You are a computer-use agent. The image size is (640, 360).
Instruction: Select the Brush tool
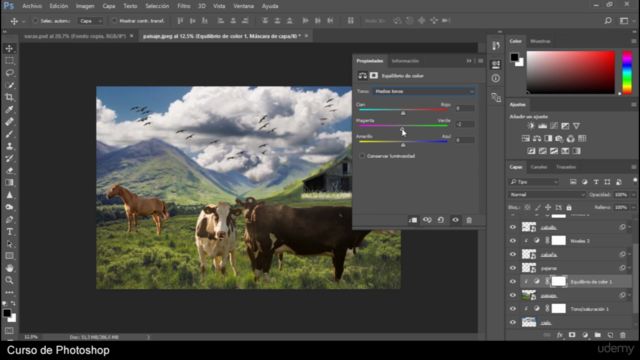pyautogui.click(x=9, y=134)
